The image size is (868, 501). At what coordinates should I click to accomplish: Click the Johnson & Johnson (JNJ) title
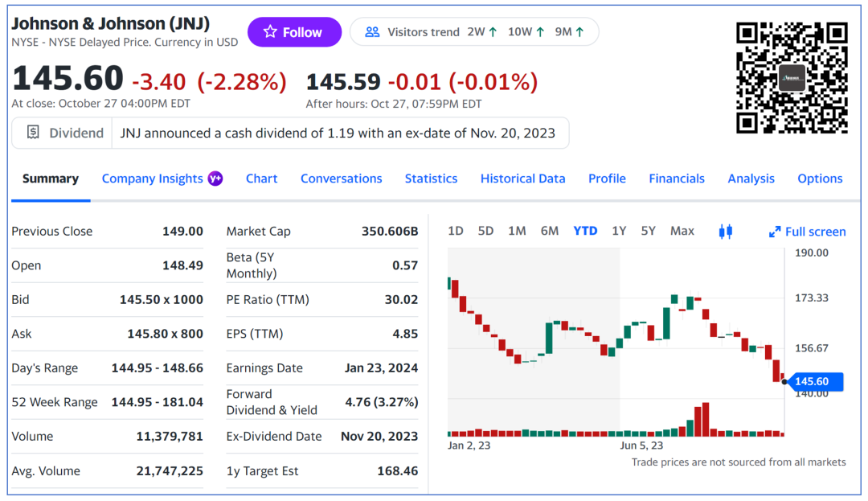click(111, 24)
